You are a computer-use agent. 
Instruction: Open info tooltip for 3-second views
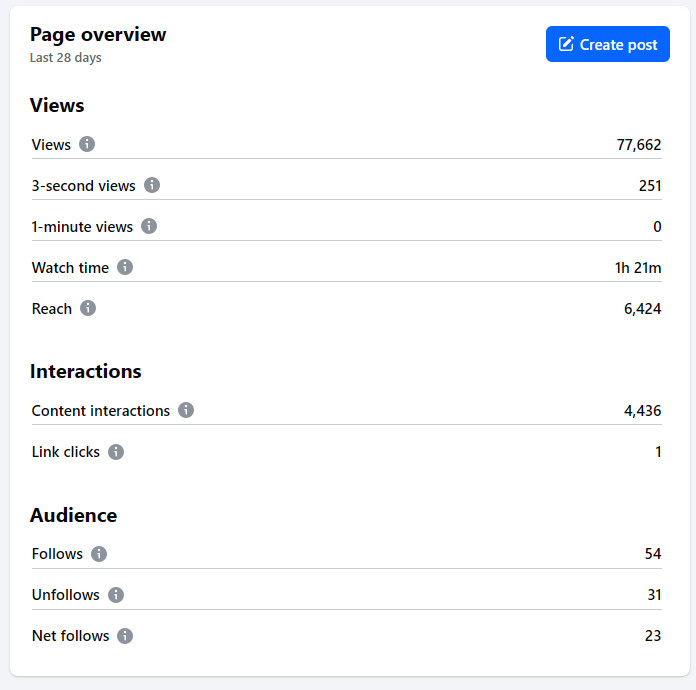(x=152, y=185)
